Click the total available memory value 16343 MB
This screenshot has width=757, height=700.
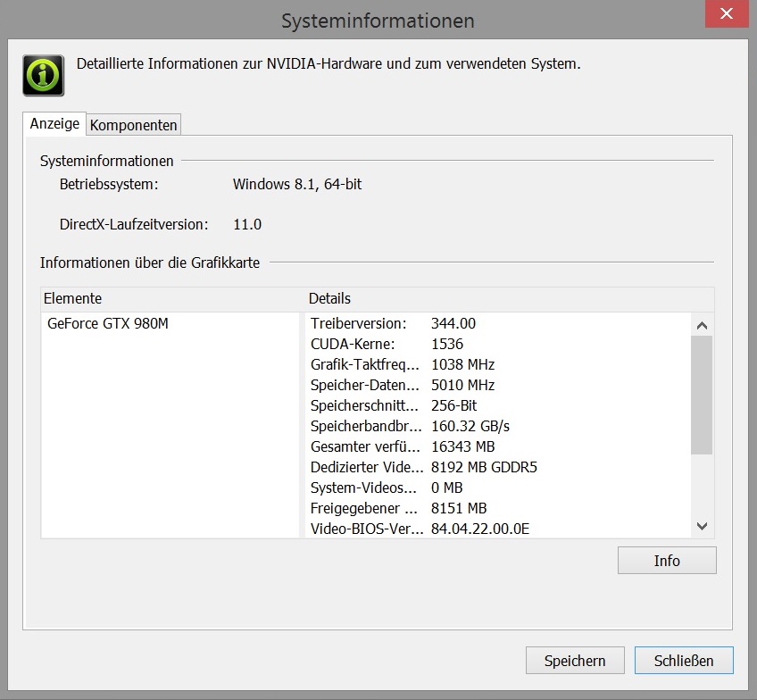point(463,447)
